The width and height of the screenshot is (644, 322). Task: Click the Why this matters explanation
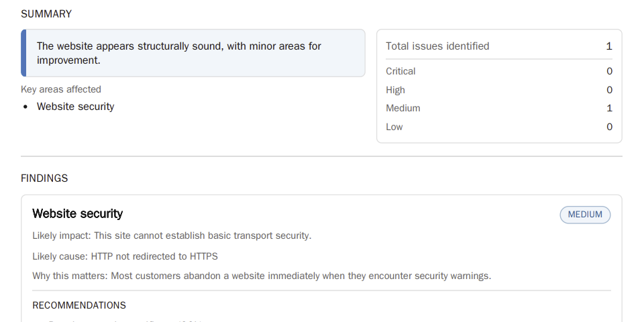coord(262,276)
